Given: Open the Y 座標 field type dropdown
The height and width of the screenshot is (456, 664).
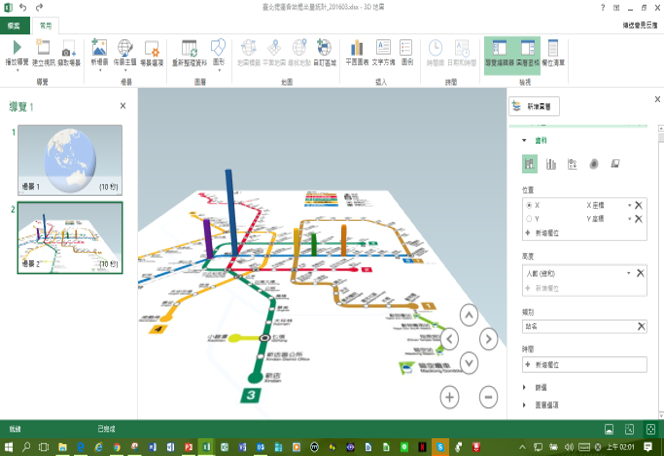Looking at the screenshot, I should tap(630, 219).
